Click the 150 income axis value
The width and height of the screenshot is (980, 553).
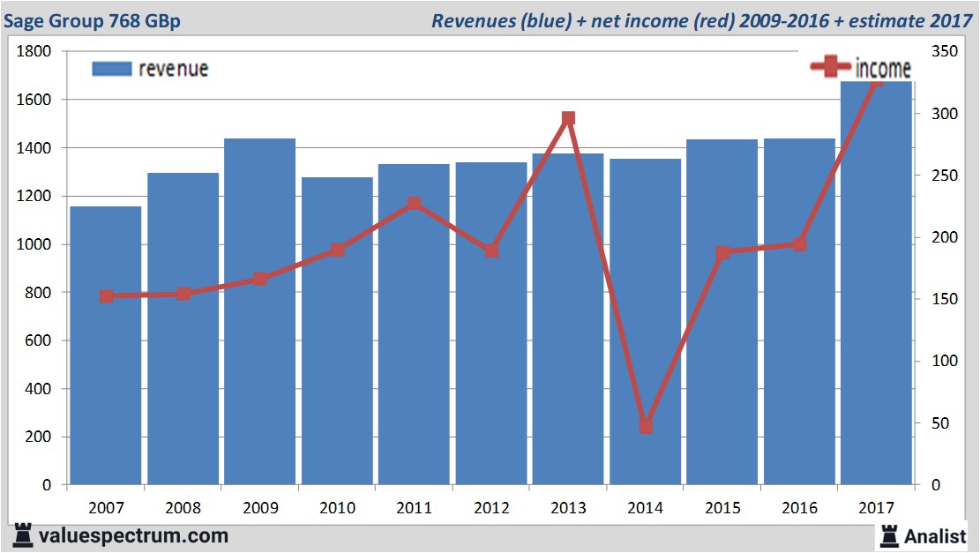945,299
